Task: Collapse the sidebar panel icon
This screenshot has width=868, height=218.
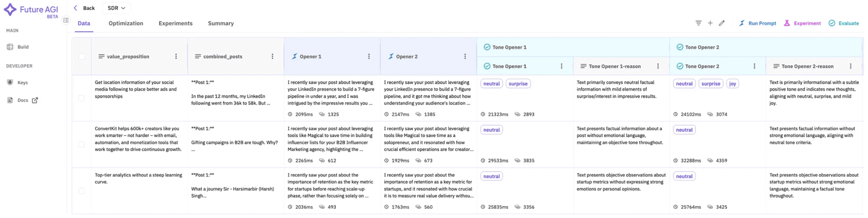Action: 66,20
